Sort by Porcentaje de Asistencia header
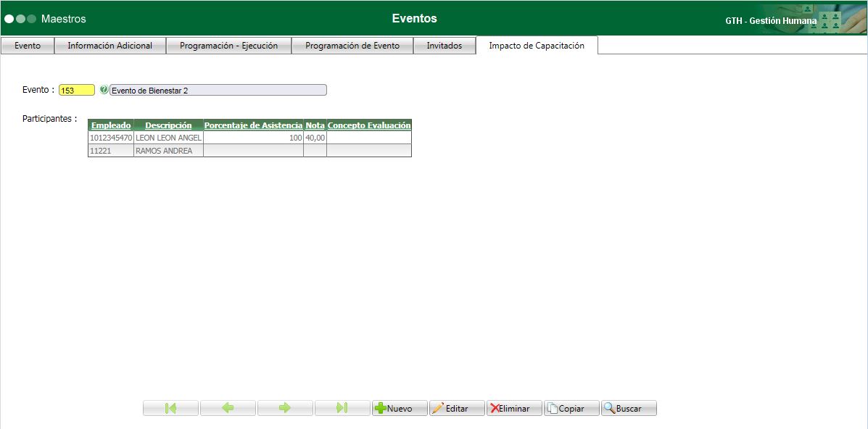Viewport: 868px width, 429px height. pos(254,125)
